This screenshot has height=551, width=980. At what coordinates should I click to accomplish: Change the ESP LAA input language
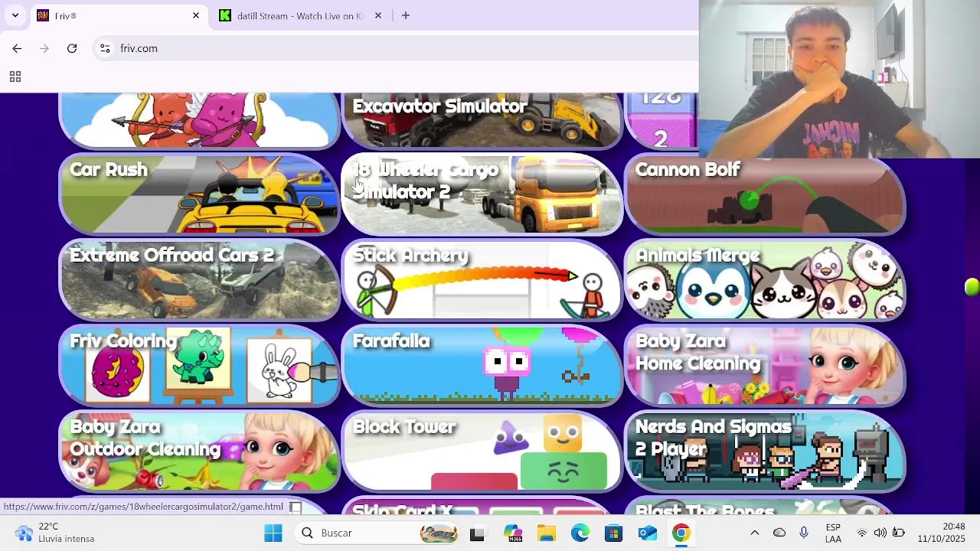[x=833, y=533]
